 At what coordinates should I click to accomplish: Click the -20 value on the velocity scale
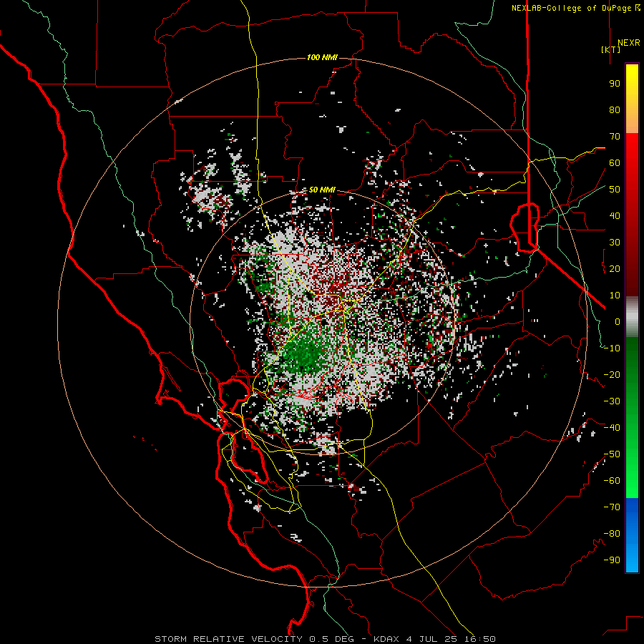click(612, 374)
